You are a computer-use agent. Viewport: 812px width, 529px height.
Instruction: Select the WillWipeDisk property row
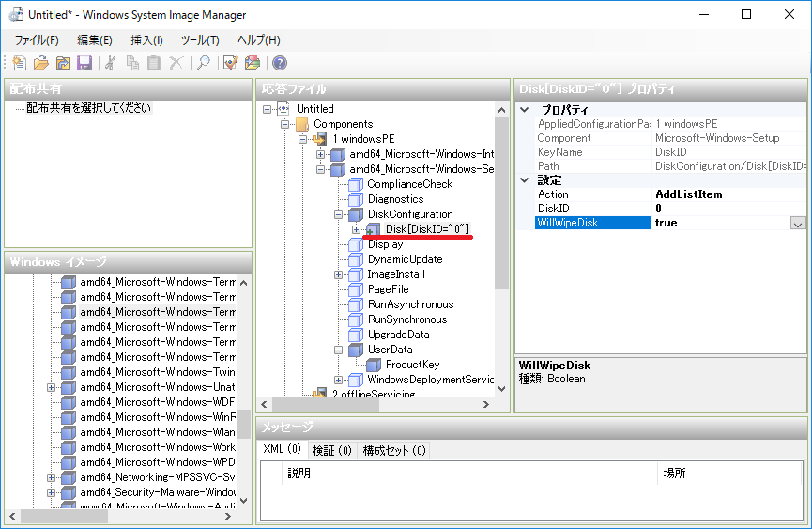tap(670, 223)
